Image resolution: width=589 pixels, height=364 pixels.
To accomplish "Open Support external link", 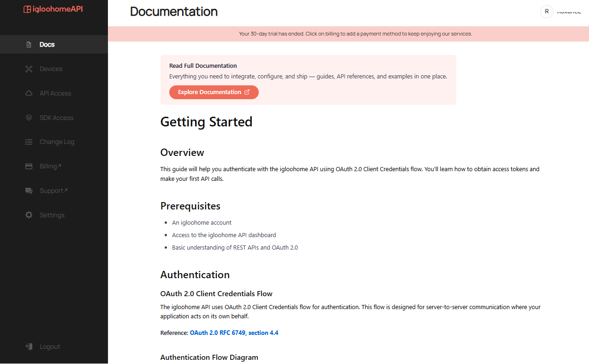I will pos(54,191).
